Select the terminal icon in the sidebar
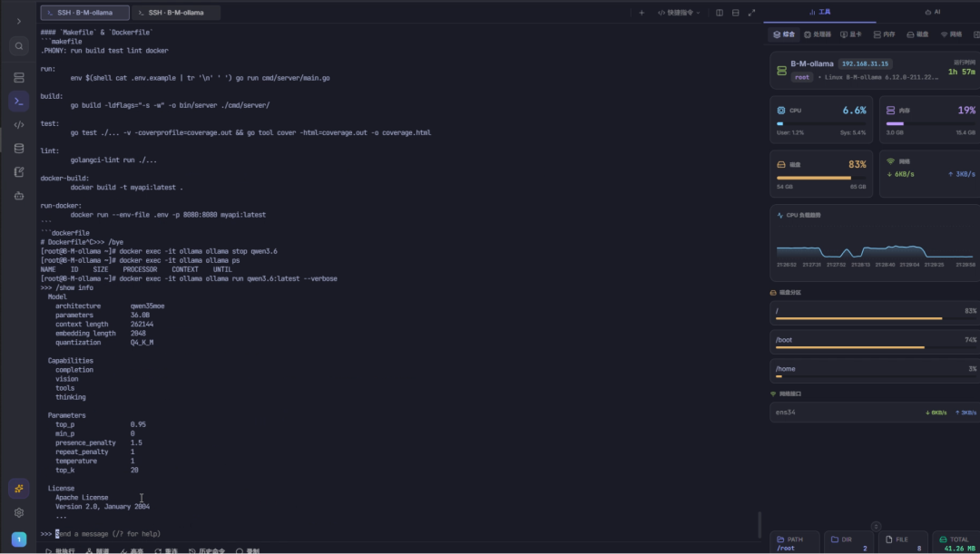The height and width of the screenshot is (554, 980). point(19,102)
